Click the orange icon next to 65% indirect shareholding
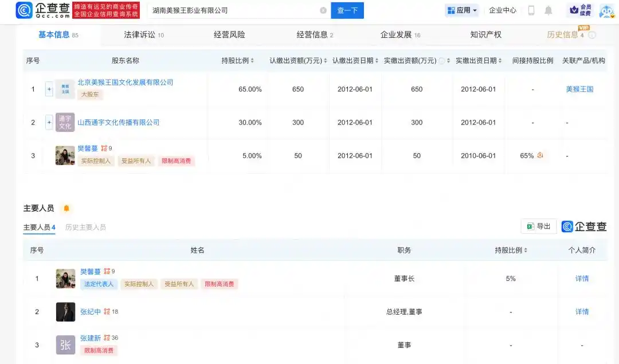Screen dimensions: 619x364 tap(539, 155)
